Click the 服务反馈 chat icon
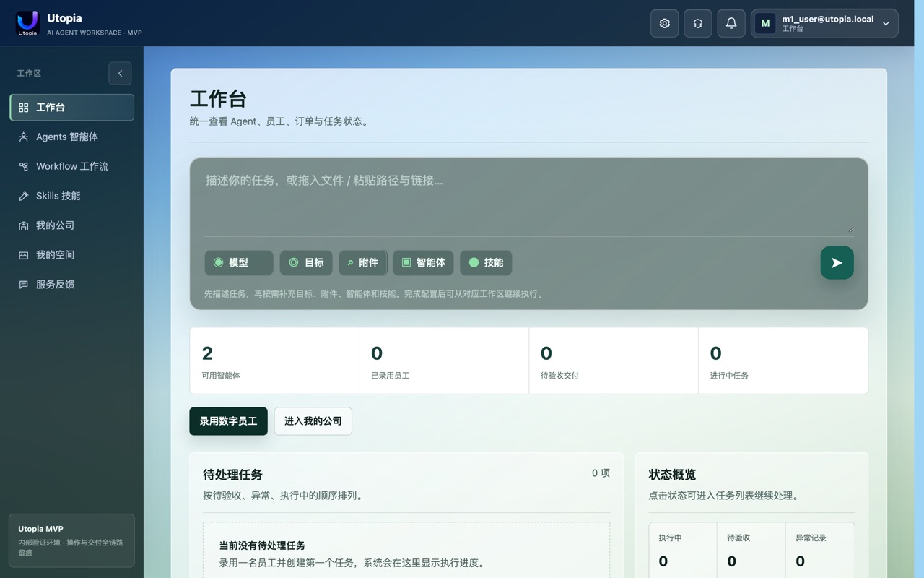This screenshot has width=924, height=578. click(24, 285)
